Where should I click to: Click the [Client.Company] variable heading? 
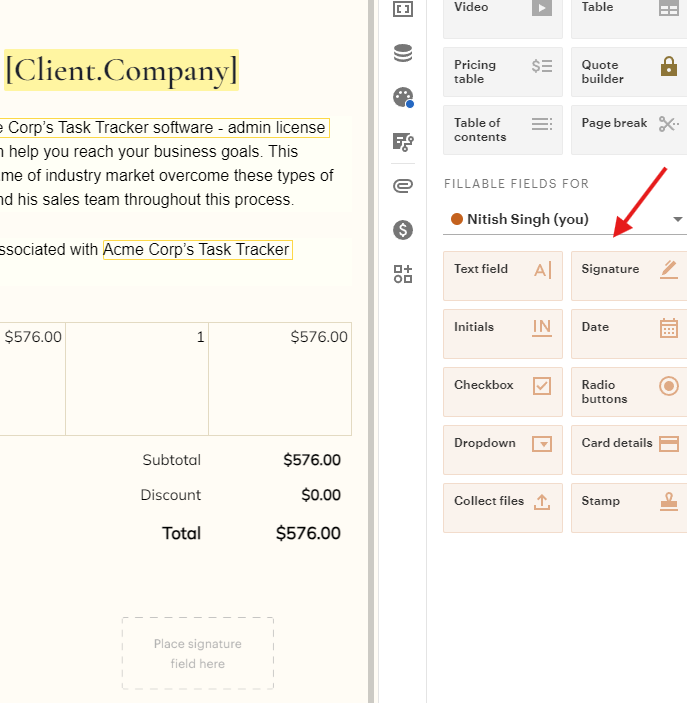[122, 70]
